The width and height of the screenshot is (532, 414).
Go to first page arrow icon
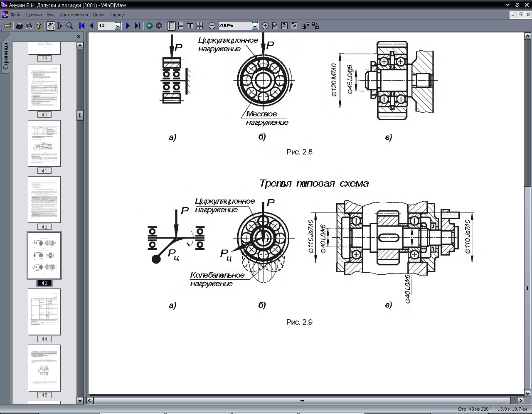click(82, 26)
